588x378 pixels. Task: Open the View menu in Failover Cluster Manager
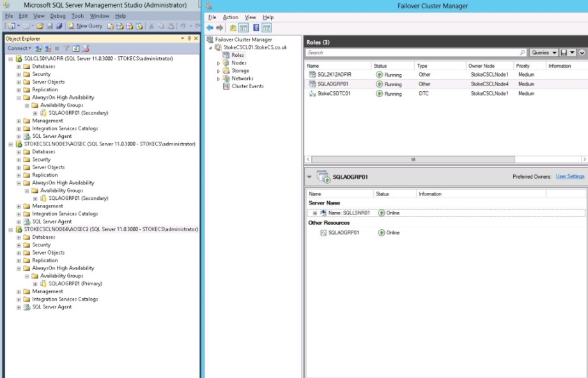point(250,17)
